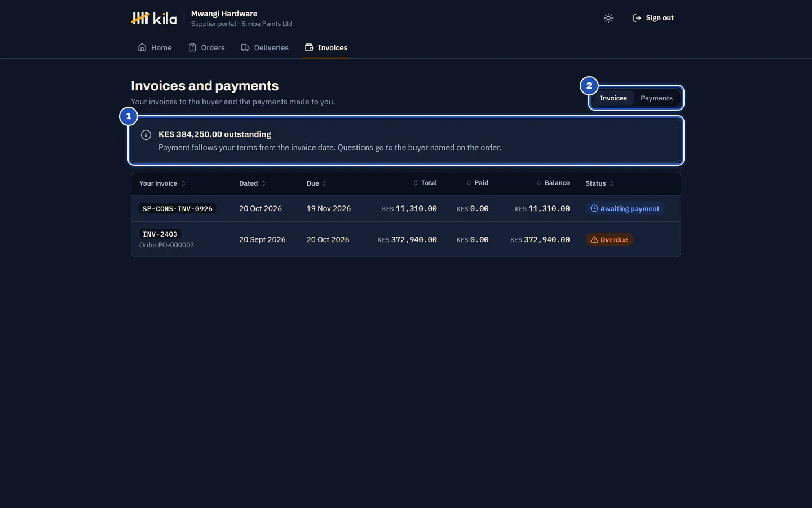Click the 20 Sept 2026 dated cell
The image size is (812, 508).
pyautogui.click(x=262, y=240)
